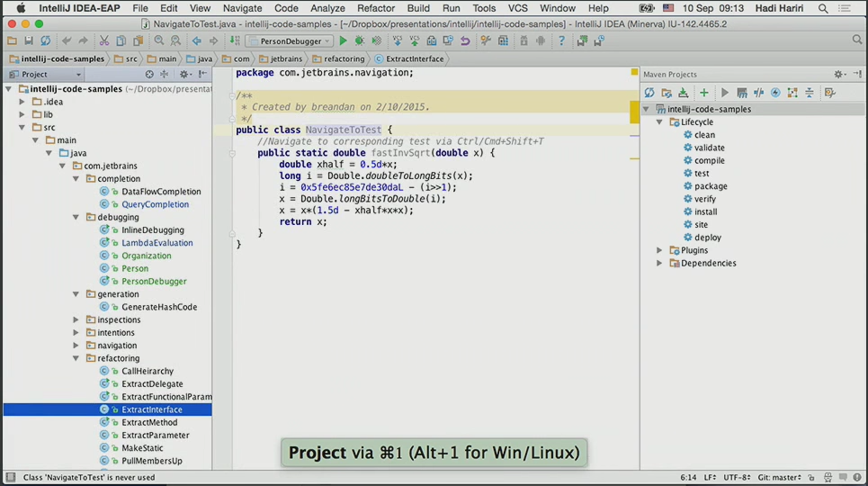Click the Project panel collapse-all icon
Image resolution: width=868 pixels, height=486 pixels.
pos(164,75)
